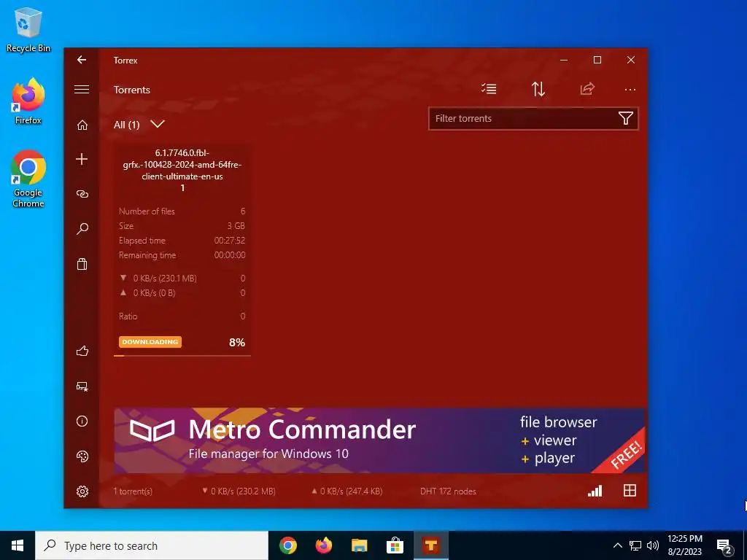This screenshot has height=560, width=747.
Task: Add a magnet link via chain icon
Action: tap(82, 194)
